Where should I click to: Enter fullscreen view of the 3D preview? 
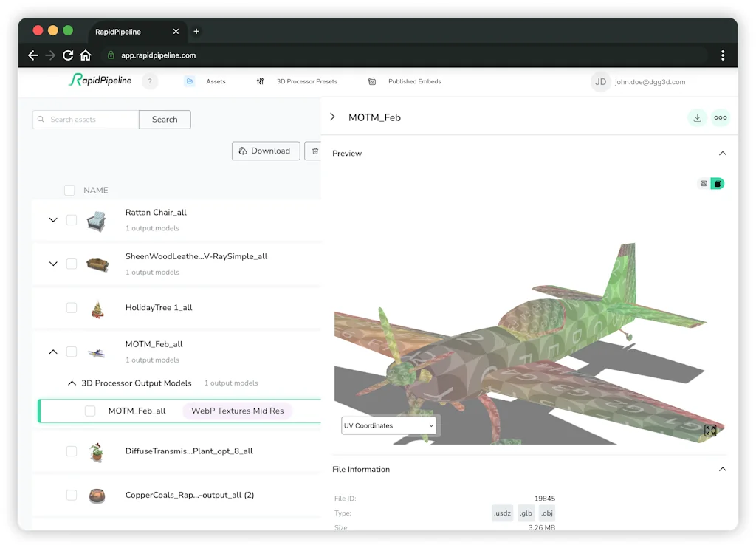[709, 430]
